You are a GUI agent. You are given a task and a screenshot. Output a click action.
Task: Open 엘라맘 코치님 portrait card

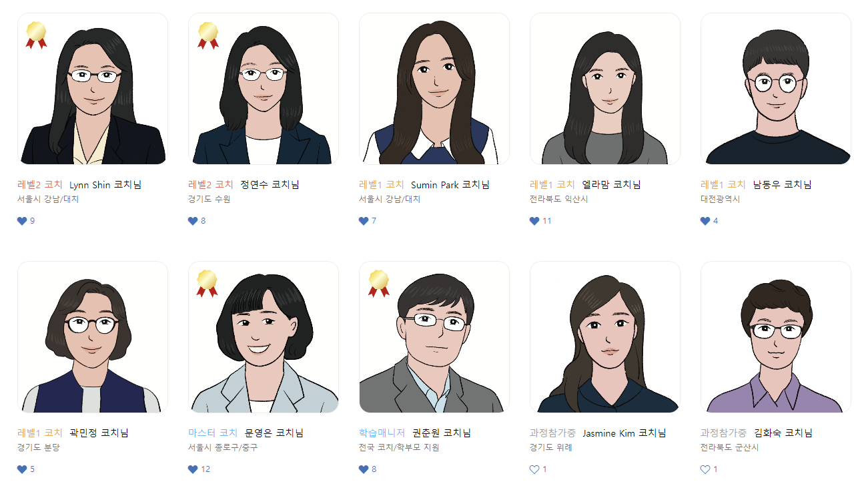(605, 89)
